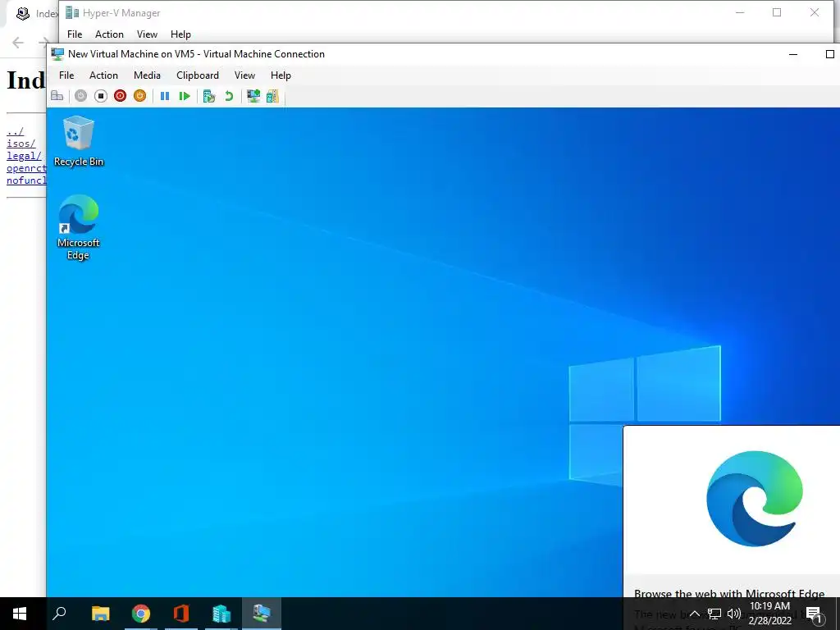
Task: Open File menu in Hyper-V Manager window
Action: pyautogui.click(x=75, y=34)
